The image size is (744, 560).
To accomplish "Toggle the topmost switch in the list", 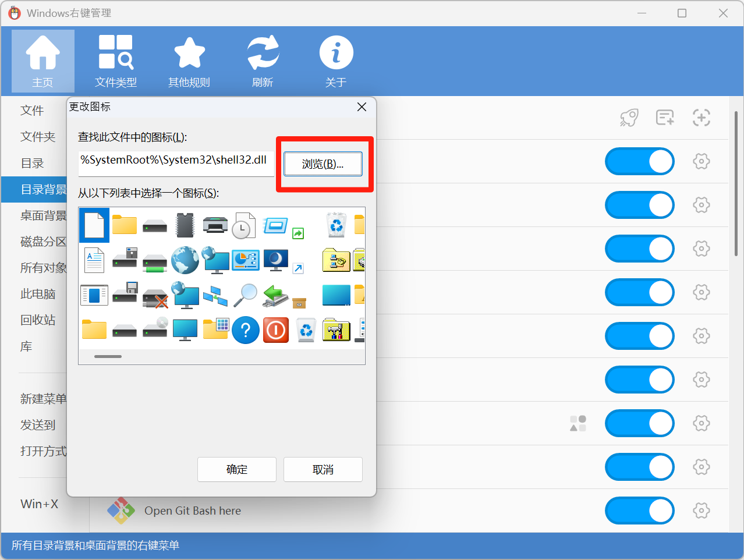I will pyautogui.click(x=640, y=161).
